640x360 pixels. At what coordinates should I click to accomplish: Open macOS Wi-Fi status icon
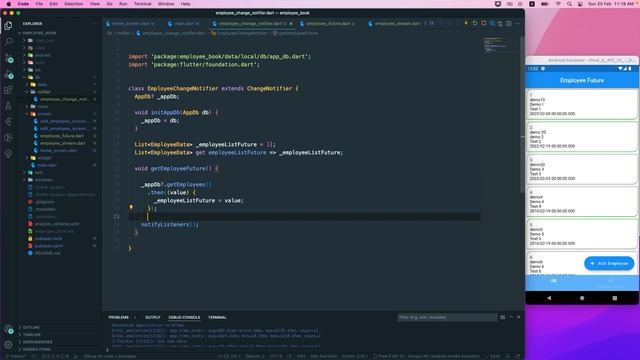[558, 4]
